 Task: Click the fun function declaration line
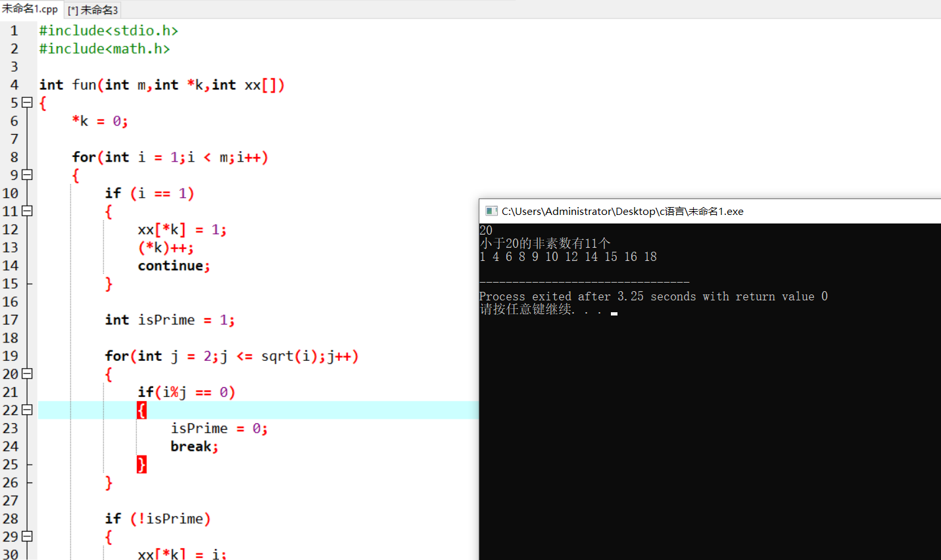coord(162,85)
